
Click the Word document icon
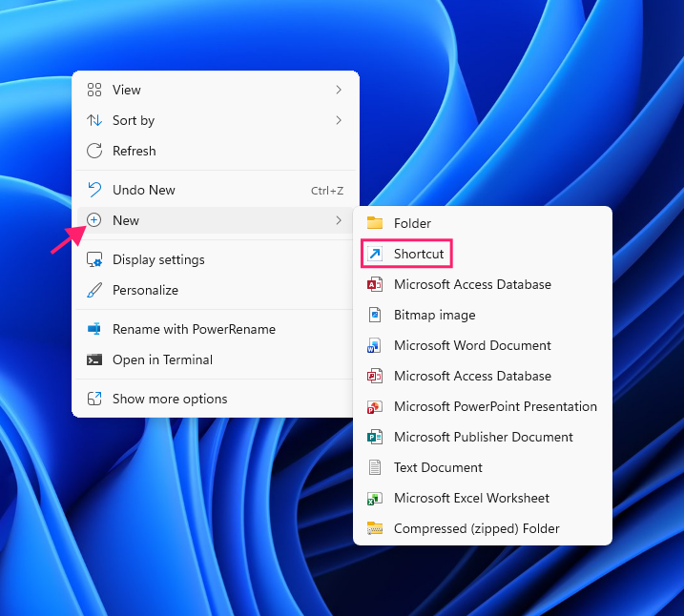(x=374, y=345)
